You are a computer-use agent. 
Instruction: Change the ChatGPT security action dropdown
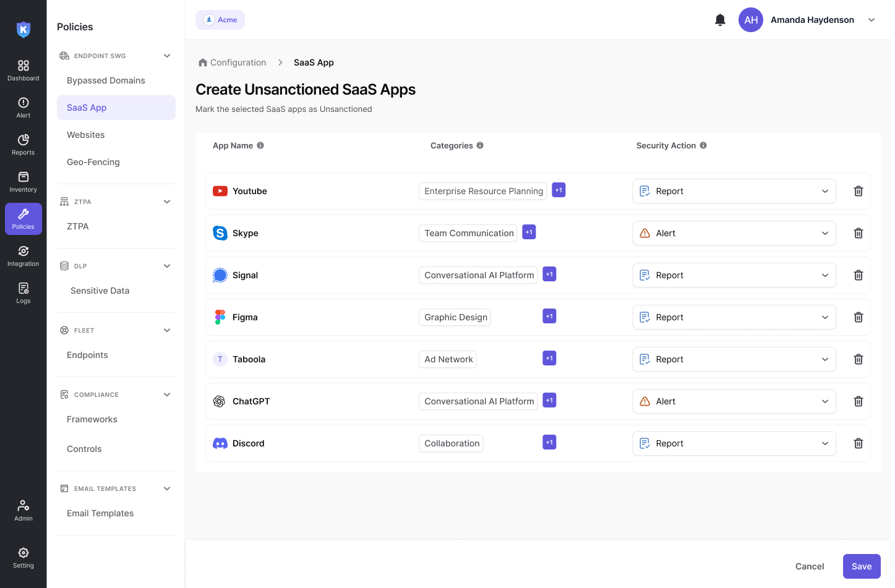[x=734, y=401]
